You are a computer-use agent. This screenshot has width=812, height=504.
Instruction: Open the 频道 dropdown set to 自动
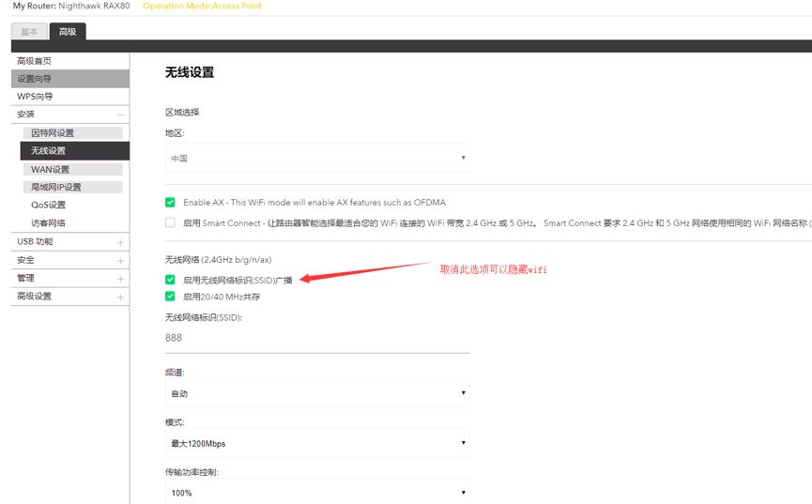click(x=317, y=393)
